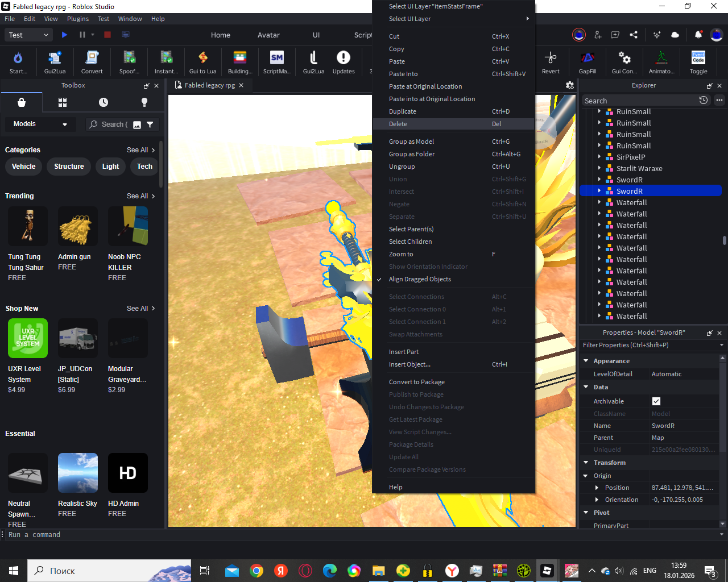Toggle the Archivable checkbox
This screenshot has height=582, width=728.
click(656, 401)
